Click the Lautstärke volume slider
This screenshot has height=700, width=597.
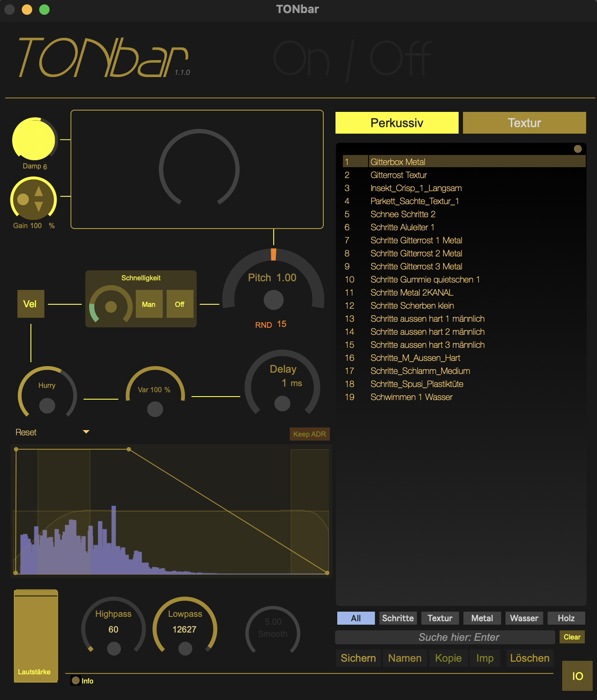pyautogui.click(x=36, y=636)
